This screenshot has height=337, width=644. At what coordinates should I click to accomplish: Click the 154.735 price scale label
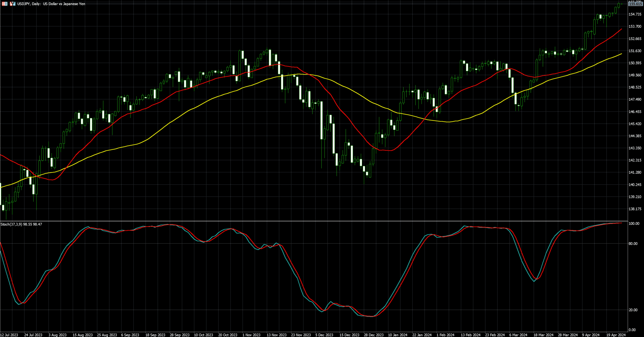pos(635,14)
